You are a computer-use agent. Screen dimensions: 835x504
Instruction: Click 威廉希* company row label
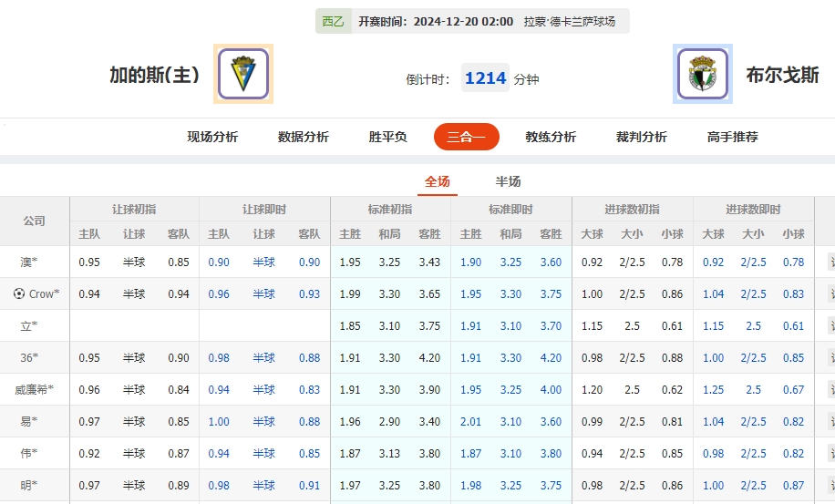tap(35, 389)
